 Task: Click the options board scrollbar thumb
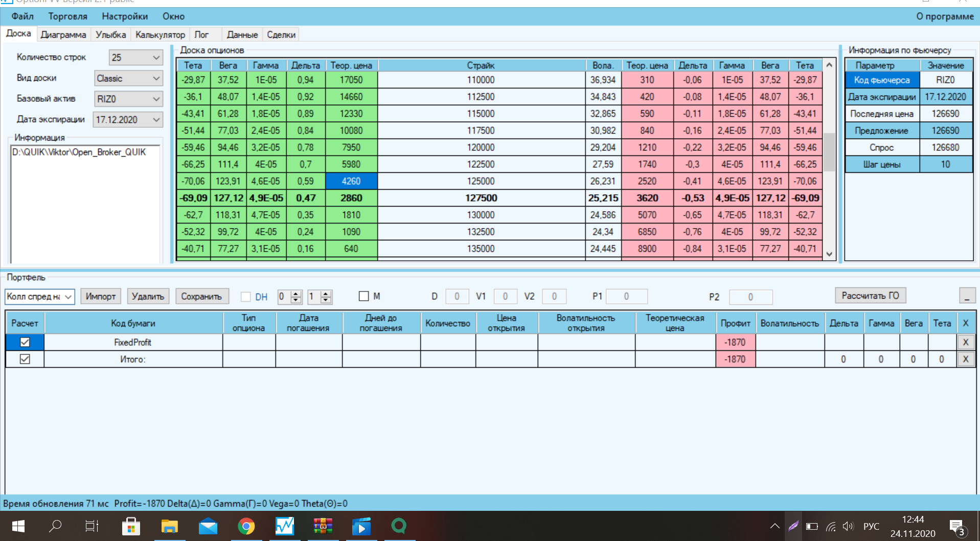click(829, 152)
